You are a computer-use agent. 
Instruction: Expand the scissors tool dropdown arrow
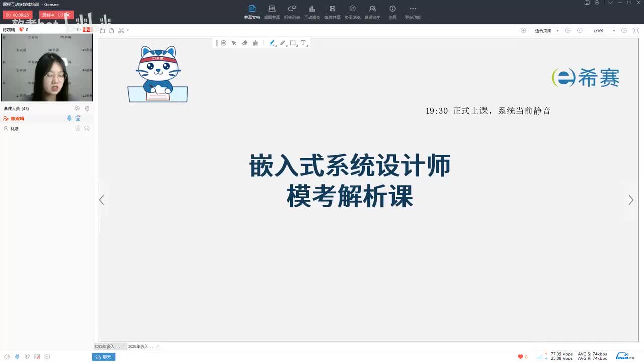(128, 31)
